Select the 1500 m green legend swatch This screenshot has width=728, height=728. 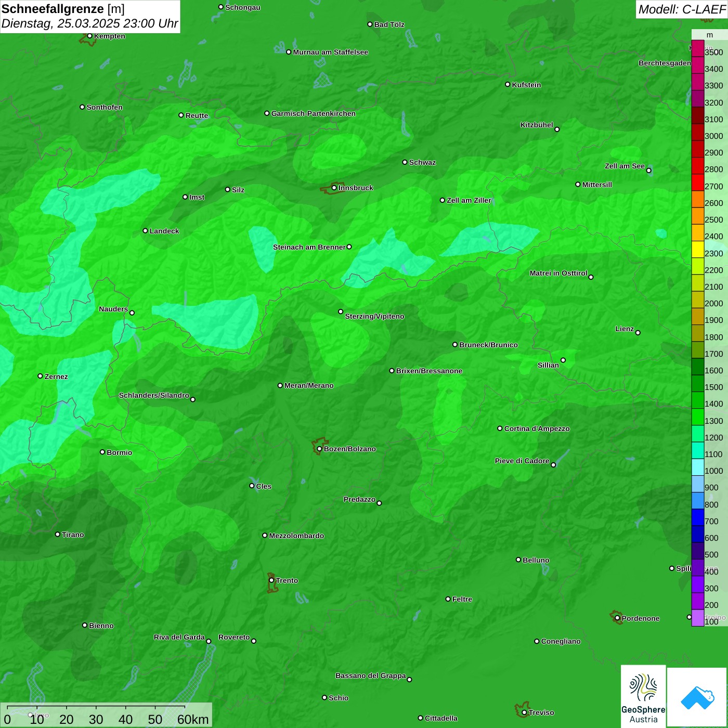click(x=697, y=383)
